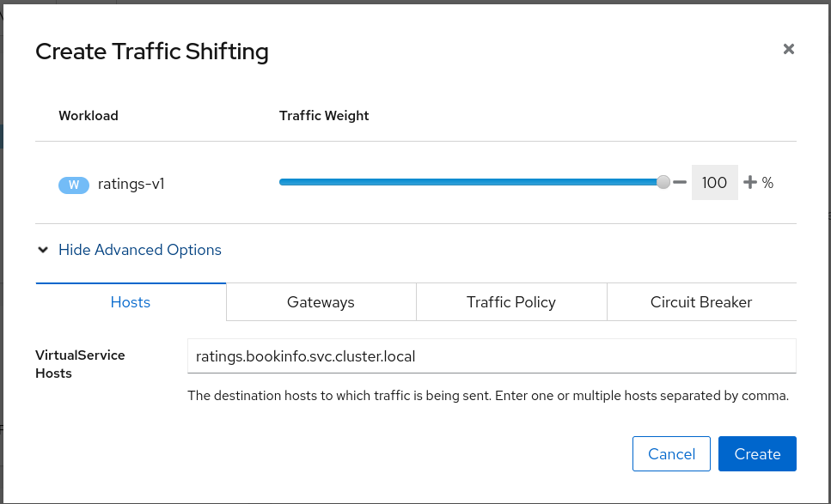Click the blue Create button
This screenshot has height=504, width=831.
[757, 454]
